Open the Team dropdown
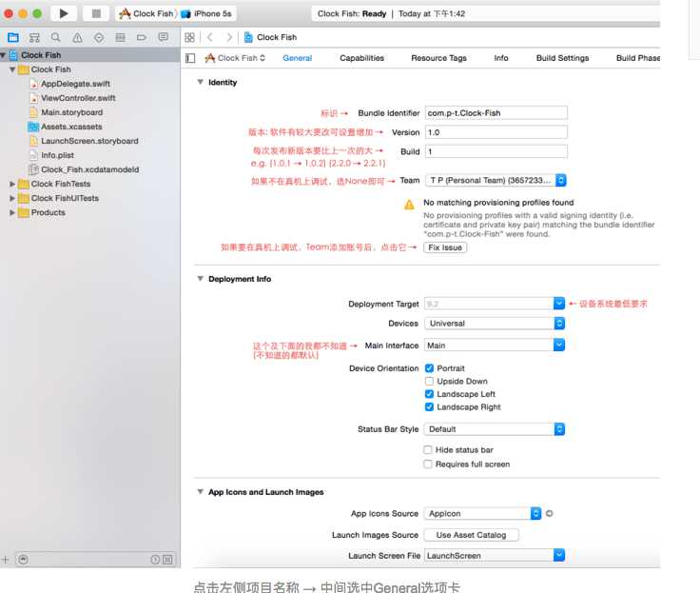700x593 pixels. [496, 180]
